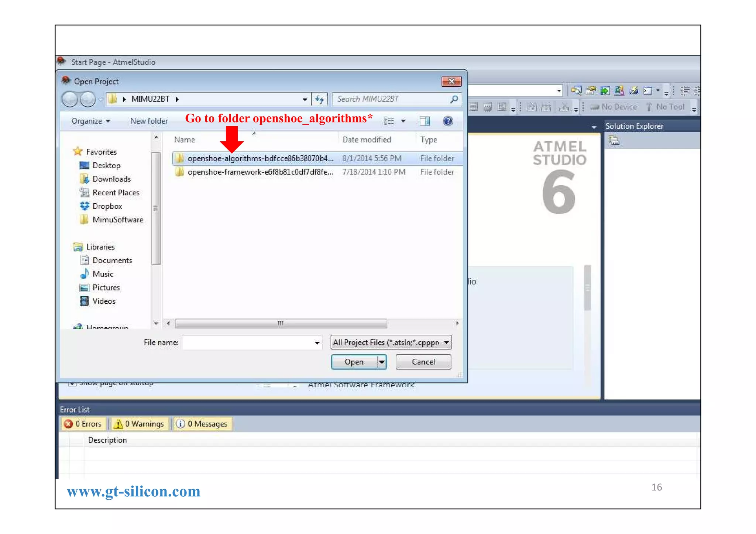Create a New folder

pos(149,121)
